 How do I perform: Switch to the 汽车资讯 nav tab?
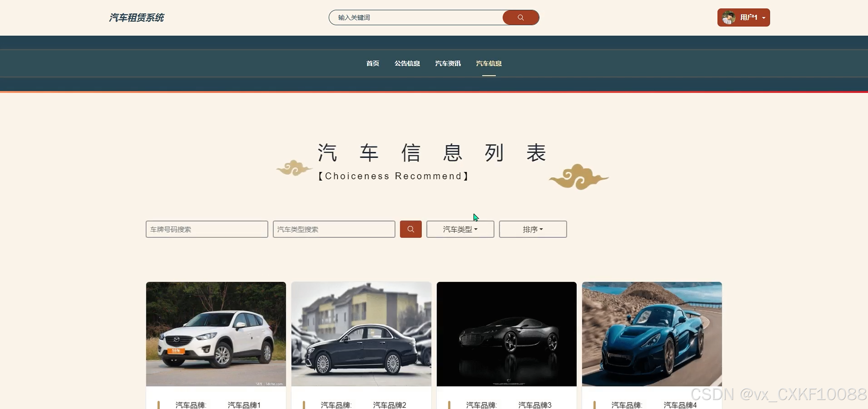tap(448, 63)
